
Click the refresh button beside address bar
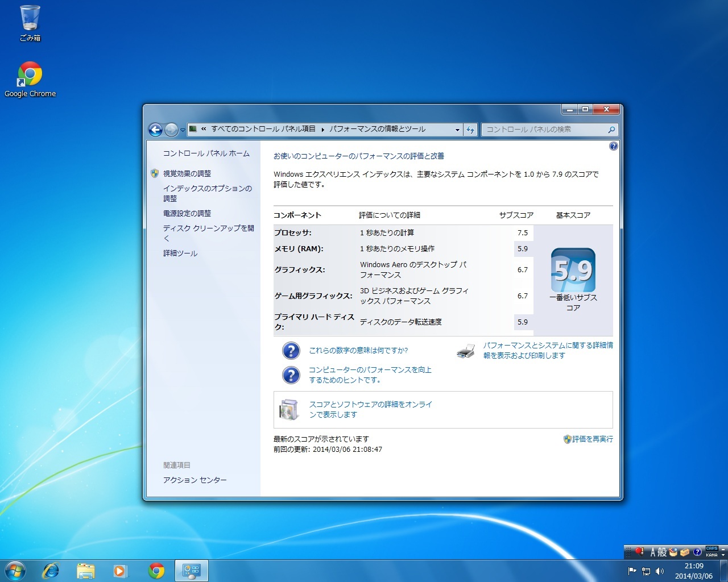[470, 130]
